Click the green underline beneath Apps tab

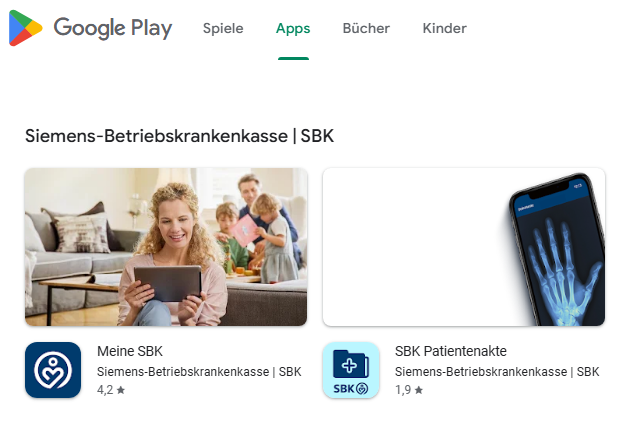coord(293,59)
